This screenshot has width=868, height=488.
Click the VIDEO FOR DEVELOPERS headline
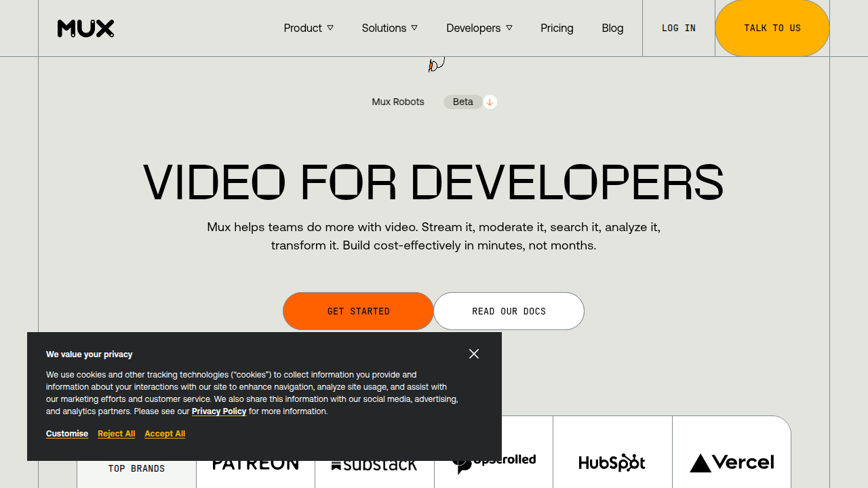coord(433,182)
